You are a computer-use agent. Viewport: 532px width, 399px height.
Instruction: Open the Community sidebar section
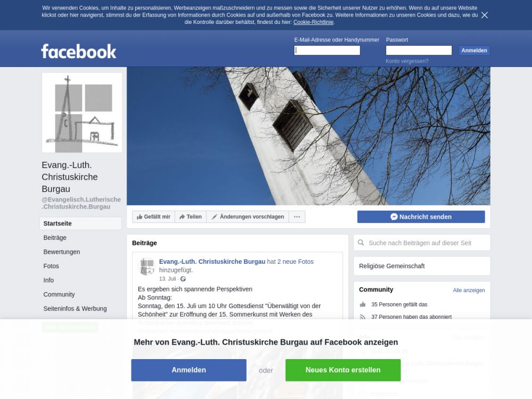click(x=59, y=294)
